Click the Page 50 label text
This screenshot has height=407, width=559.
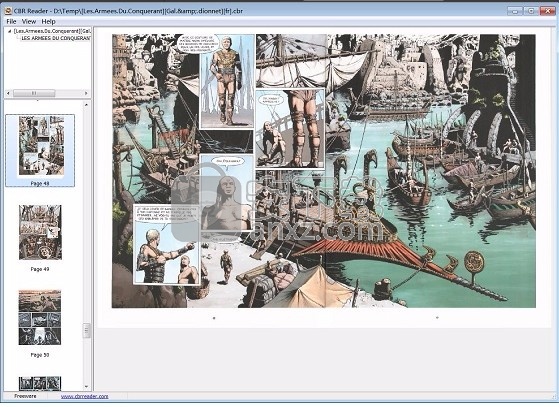(x=40, y=355)
